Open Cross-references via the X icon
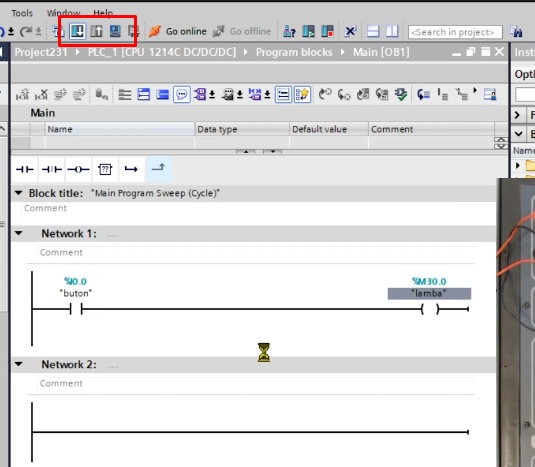Image resolution: width=535 pixels, height=467 pixels. click(350, 32)
